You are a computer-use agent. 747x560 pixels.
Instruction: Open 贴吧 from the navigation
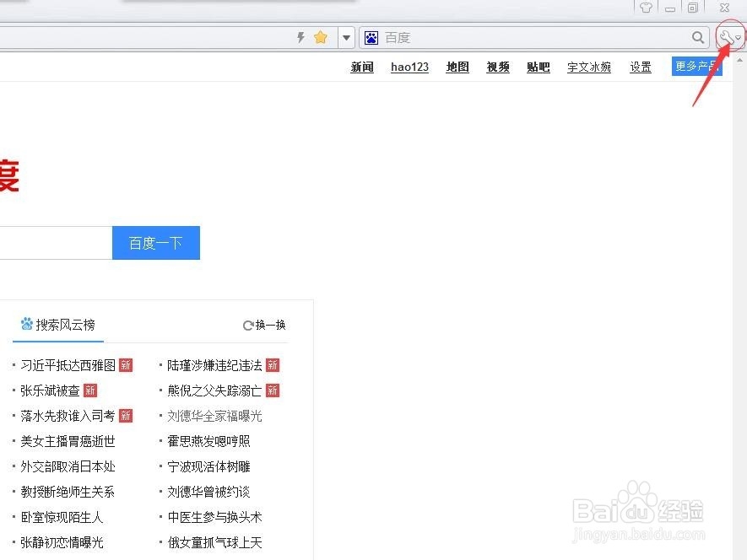538,67
